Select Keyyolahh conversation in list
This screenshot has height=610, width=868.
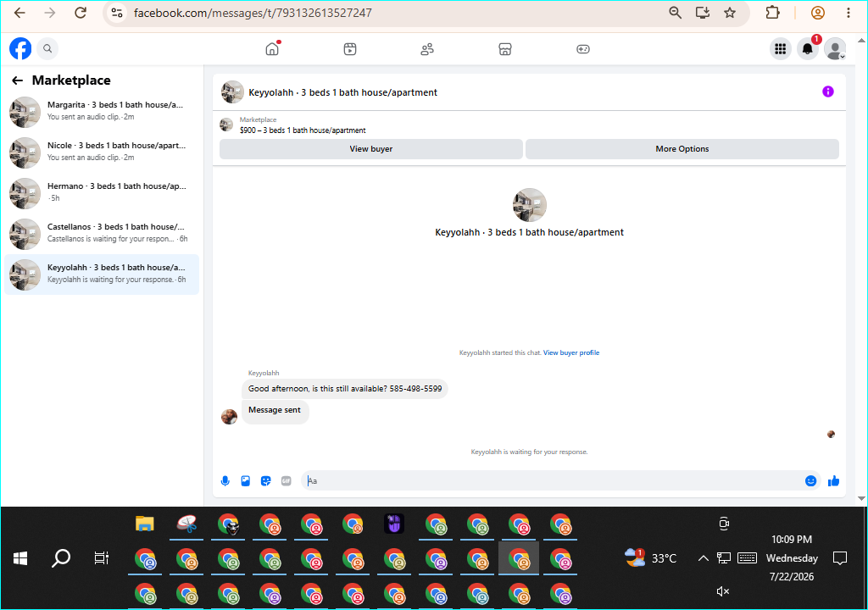pyautogui.click(x=102, y=274)
